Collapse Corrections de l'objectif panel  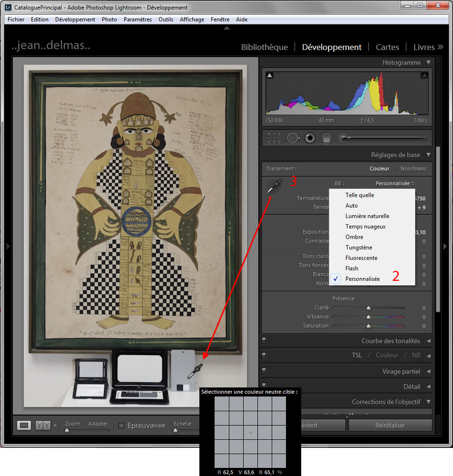click(428, 402)
